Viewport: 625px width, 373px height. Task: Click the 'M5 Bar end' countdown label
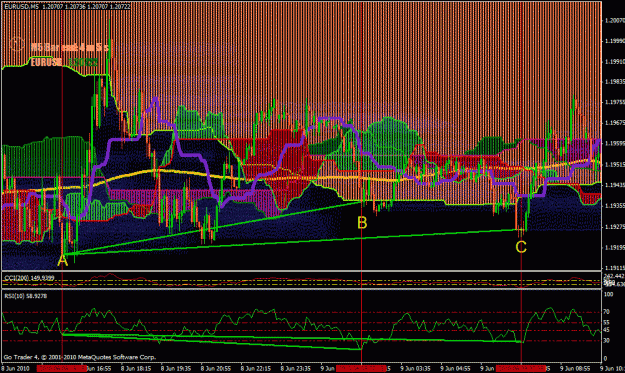tap(69, 47)
